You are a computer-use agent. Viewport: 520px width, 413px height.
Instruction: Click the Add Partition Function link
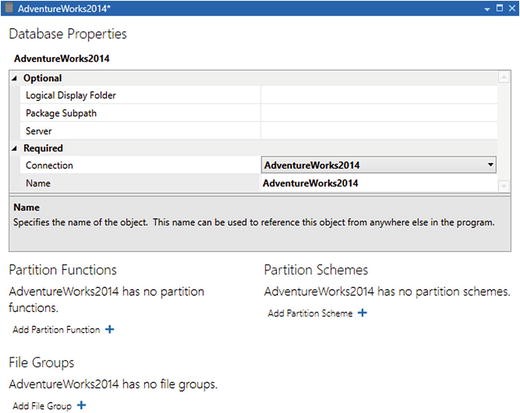point(56,330)
